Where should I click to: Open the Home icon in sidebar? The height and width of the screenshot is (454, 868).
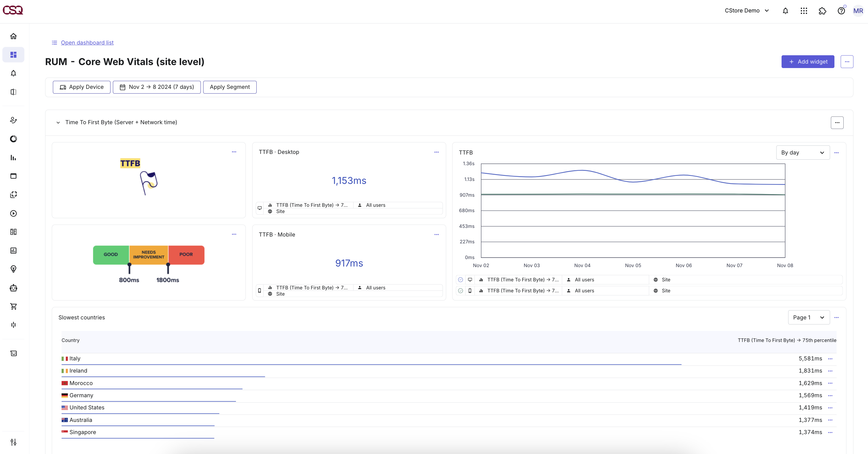pos(13,36)
